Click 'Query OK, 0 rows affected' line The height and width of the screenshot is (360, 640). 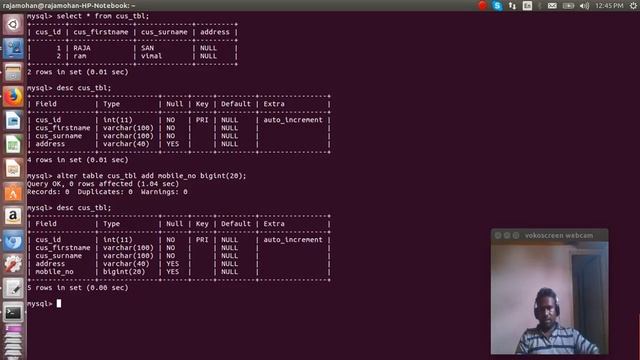pos(103,184)
